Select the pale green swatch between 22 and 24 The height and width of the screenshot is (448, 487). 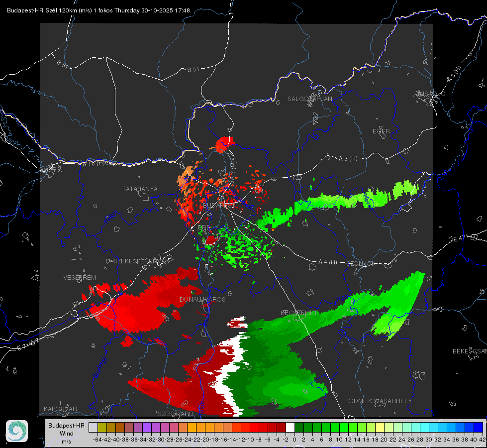click(397, 427)
